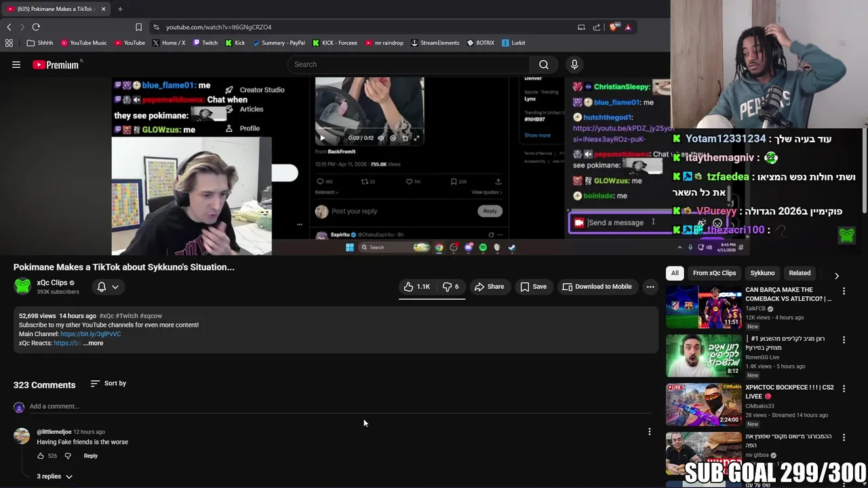The width and height of the screenshot is (868, 488).
Task: Open the site settings icon in the address bar
Action: pos(157,27)
